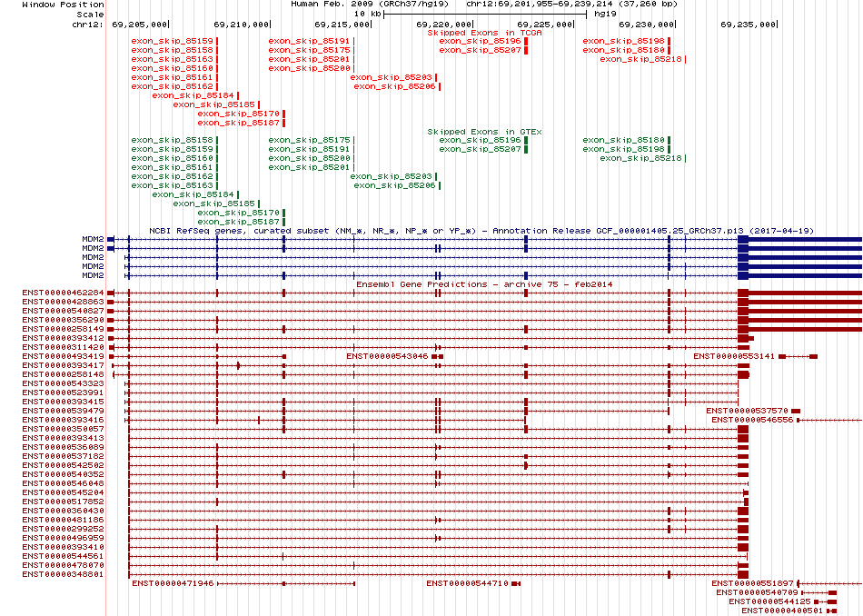The image size is (863, 616).
Task: Click transcript label ENST00000551897
Action: tap(752, 583)
